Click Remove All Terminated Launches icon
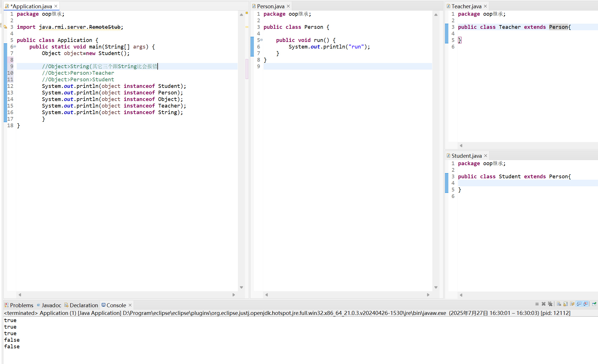This screenshot has height=364, width=598. tap(550, 304)
